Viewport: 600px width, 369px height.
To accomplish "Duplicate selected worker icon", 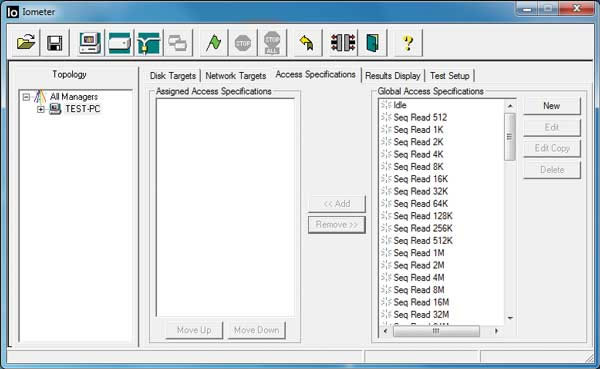I will coord(178,42).
